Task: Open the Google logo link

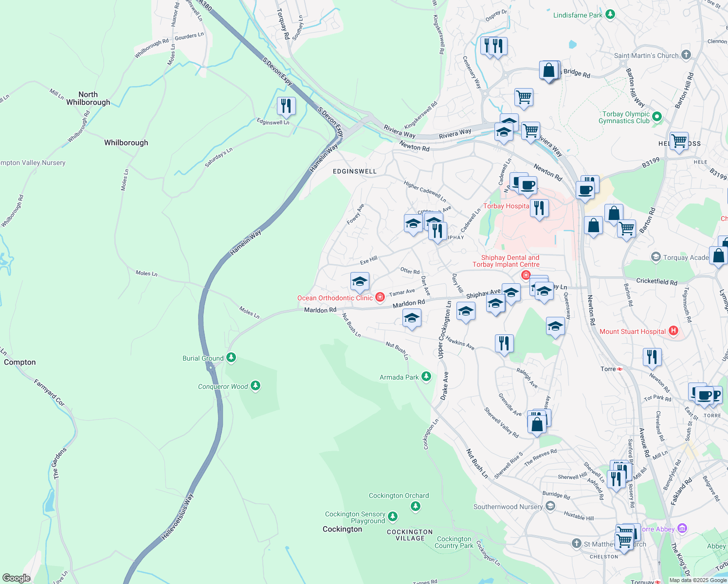Action: click(17, 578)
